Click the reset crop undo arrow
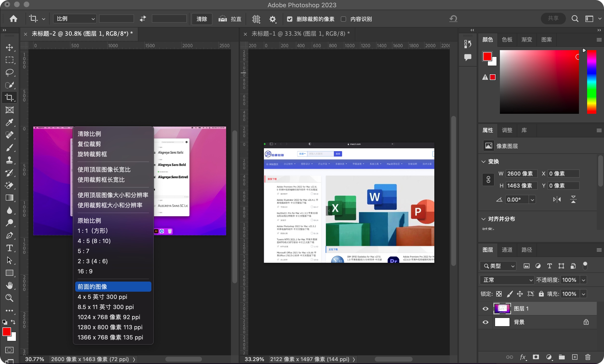 (453, 19)
